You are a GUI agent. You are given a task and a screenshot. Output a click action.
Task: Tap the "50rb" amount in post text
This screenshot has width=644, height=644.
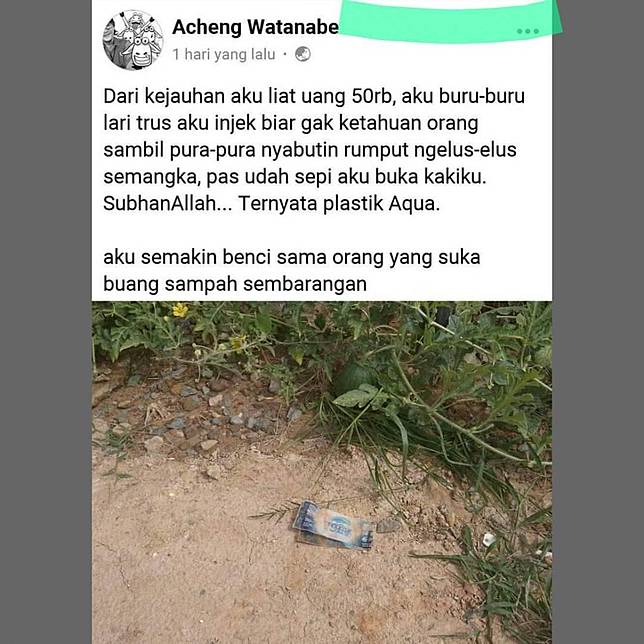pos(373,96)
